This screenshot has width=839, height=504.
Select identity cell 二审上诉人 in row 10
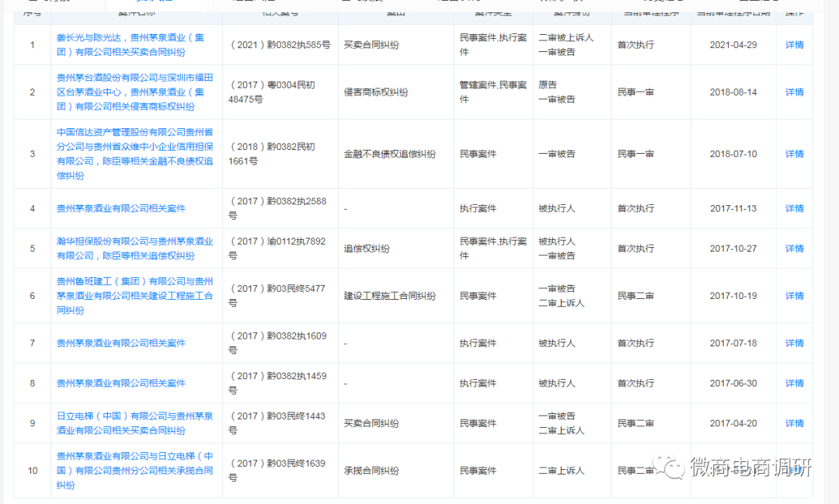pos(562,471)
